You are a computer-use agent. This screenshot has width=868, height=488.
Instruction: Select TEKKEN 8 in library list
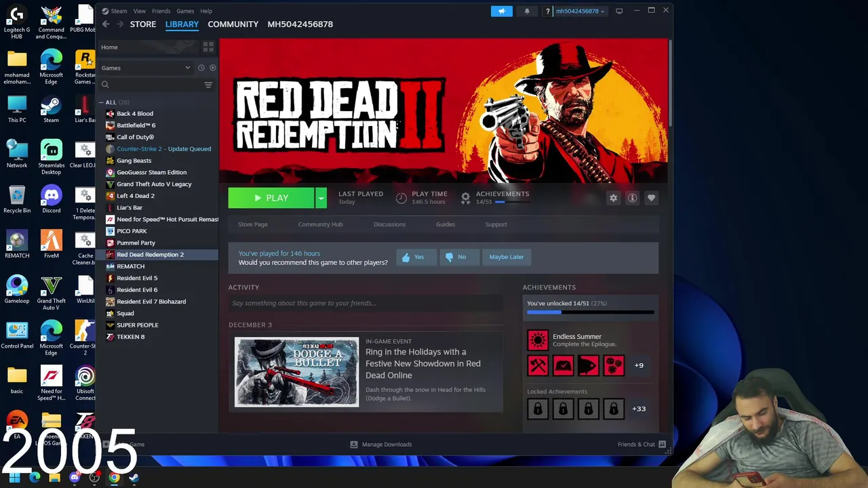click(130, 337)
